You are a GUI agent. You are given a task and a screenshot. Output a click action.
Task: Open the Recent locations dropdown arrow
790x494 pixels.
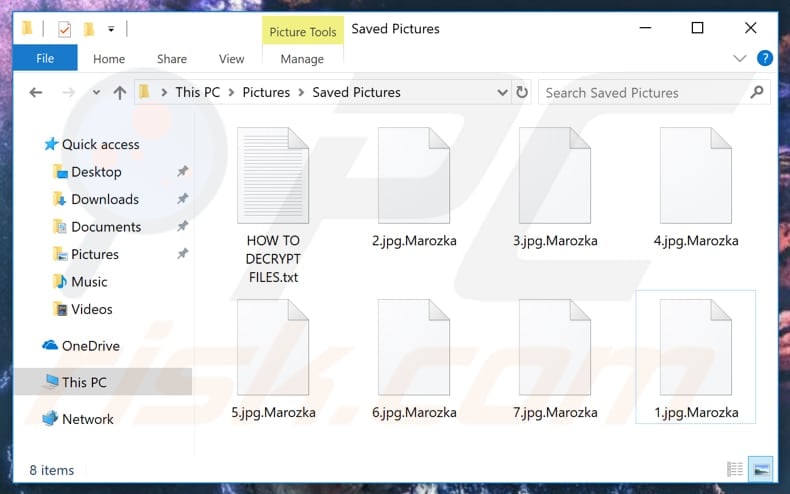[95, 93]
